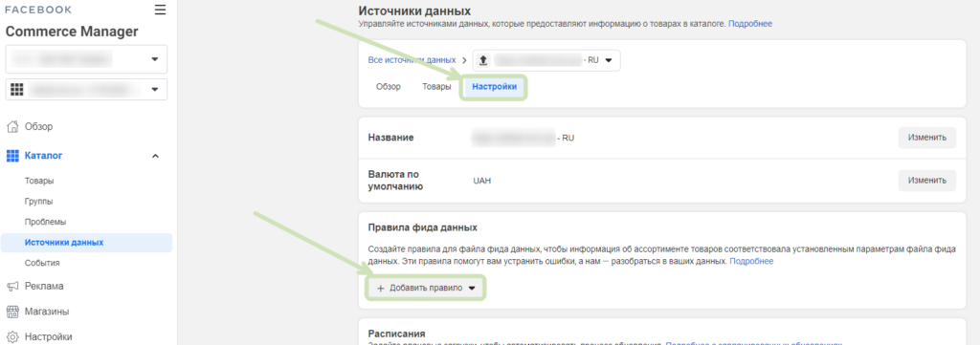Open the blurred account dropdown
The width and height of the screenshot is (980, 345).
point(86,59)
